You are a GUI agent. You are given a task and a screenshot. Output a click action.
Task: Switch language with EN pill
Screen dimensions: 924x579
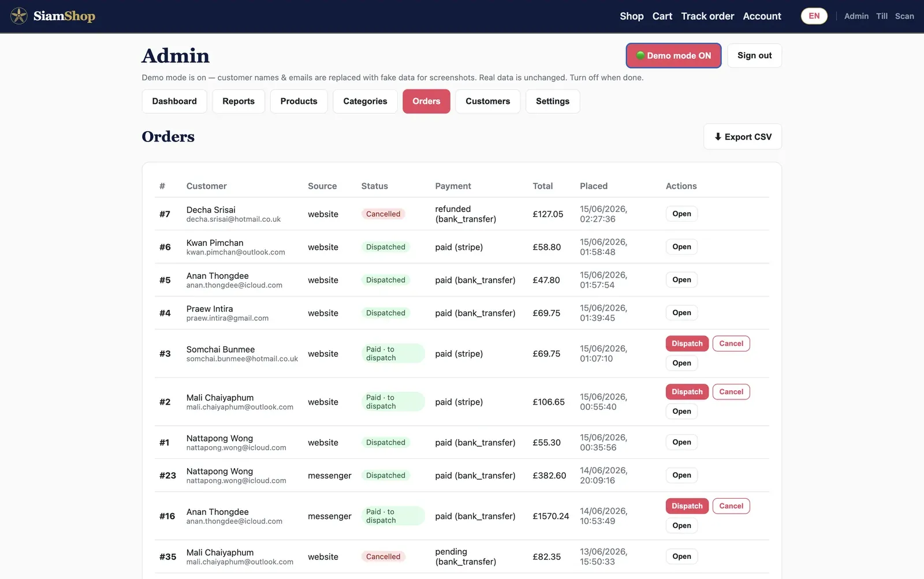(814, 16)
